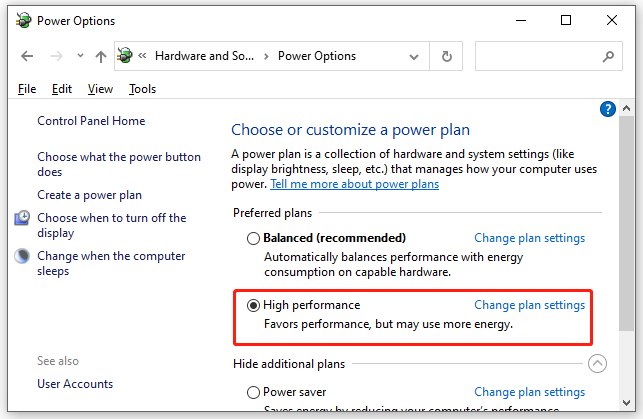643x419 pixels.
Task: Click the scrollbar down arrow
Action: click(x=626, y=403)
